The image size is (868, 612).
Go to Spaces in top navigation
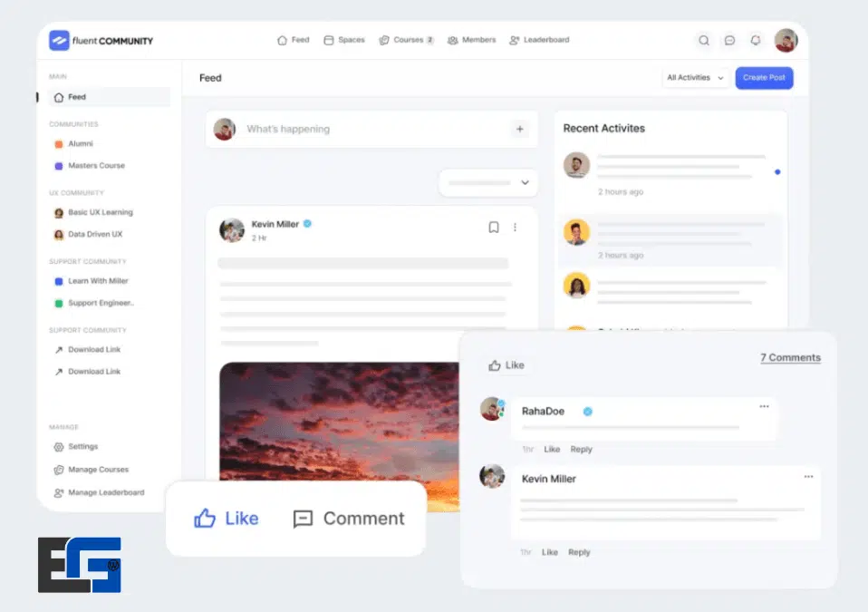[x=344, y=40]
